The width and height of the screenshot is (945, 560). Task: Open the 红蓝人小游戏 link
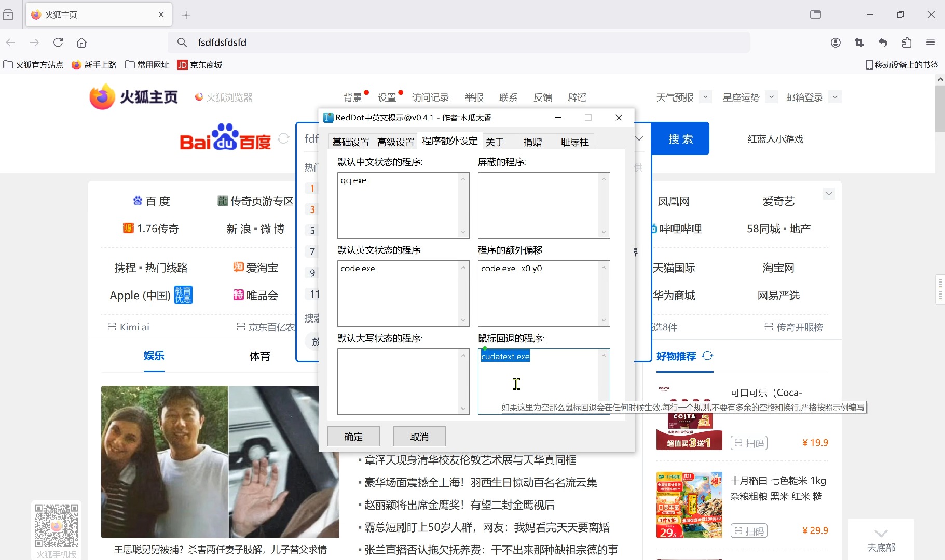coord(775,139)
